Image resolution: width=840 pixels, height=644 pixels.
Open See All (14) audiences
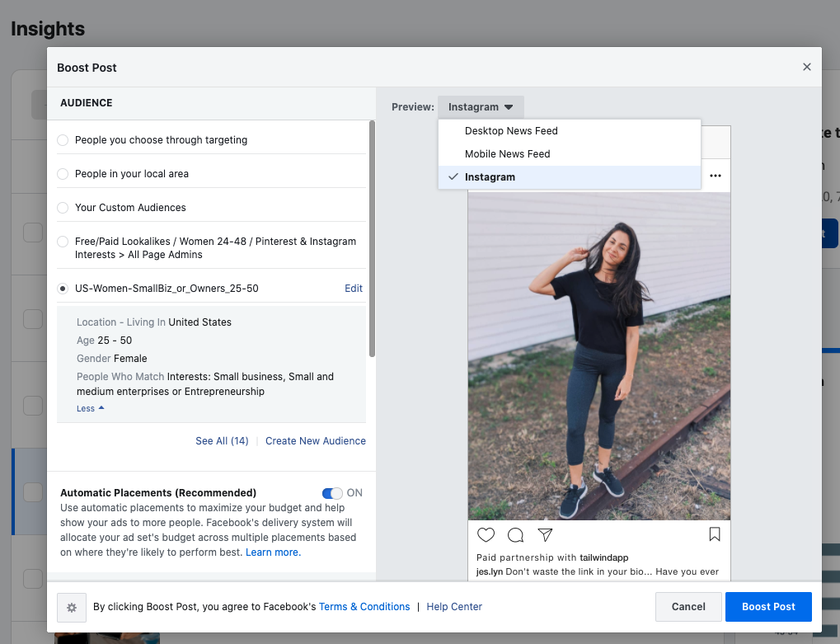[222, 441]
